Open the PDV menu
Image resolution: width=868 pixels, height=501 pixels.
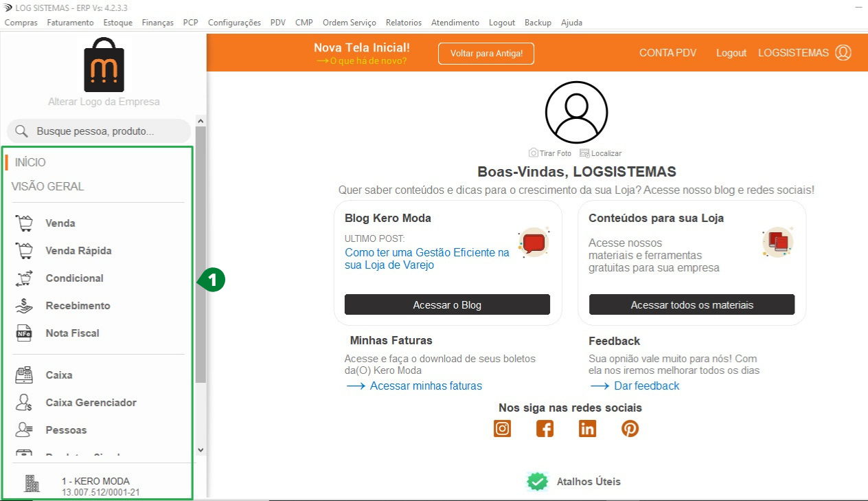(x=278, y=23)
